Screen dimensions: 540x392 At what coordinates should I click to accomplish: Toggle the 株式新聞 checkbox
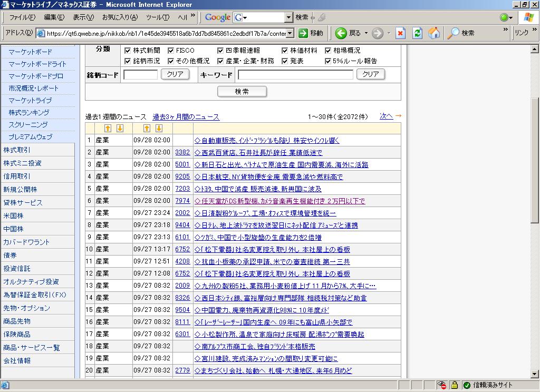click(x=128, y=51)
